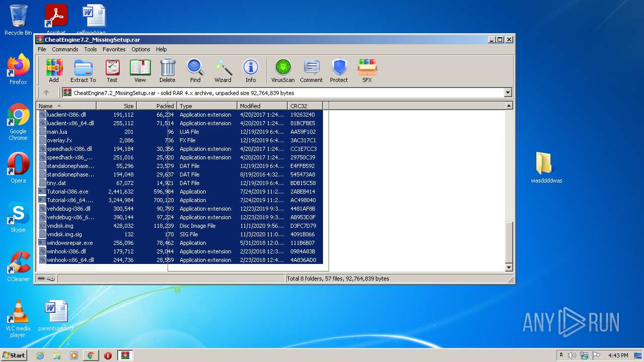Screen dimensions: 644x362
Task: Show hidden tray icons arrow
Action: point(561,355)
